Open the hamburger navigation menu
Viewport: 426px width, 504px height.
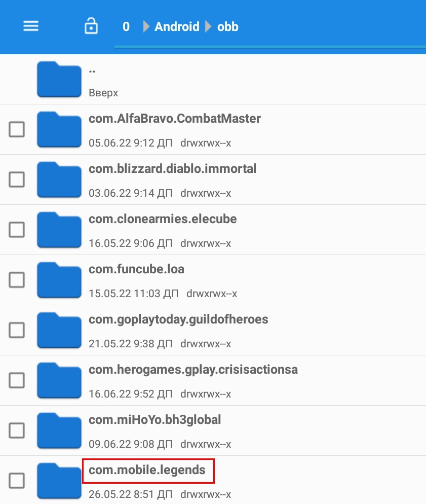coord(31,26)
